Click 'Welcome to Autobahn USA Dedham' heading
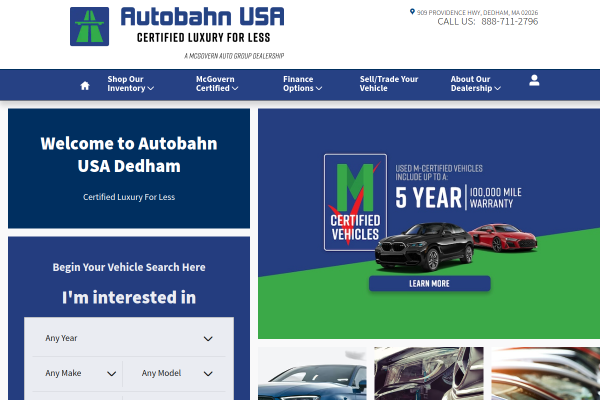600x400 pixels. coord(129,155)
